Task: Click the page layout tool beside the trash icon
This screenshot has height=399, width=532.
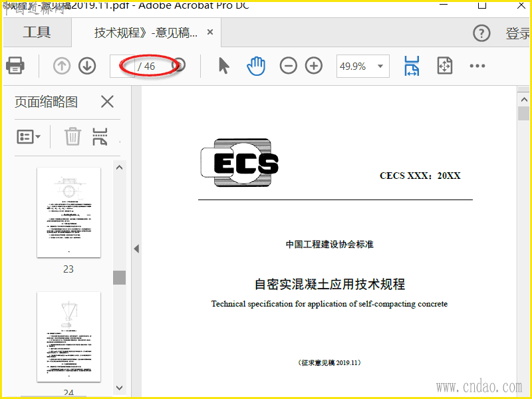Action: (100, 136)
